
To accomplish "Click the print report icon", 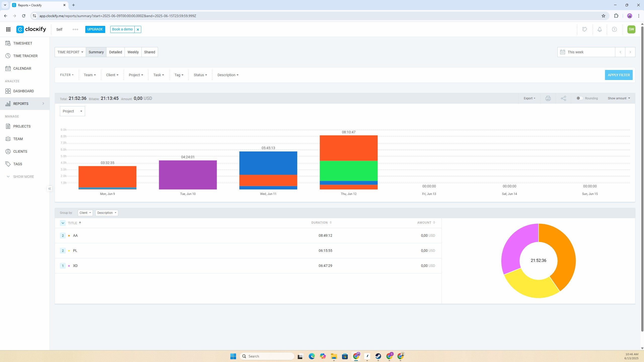I will [548, 98].
